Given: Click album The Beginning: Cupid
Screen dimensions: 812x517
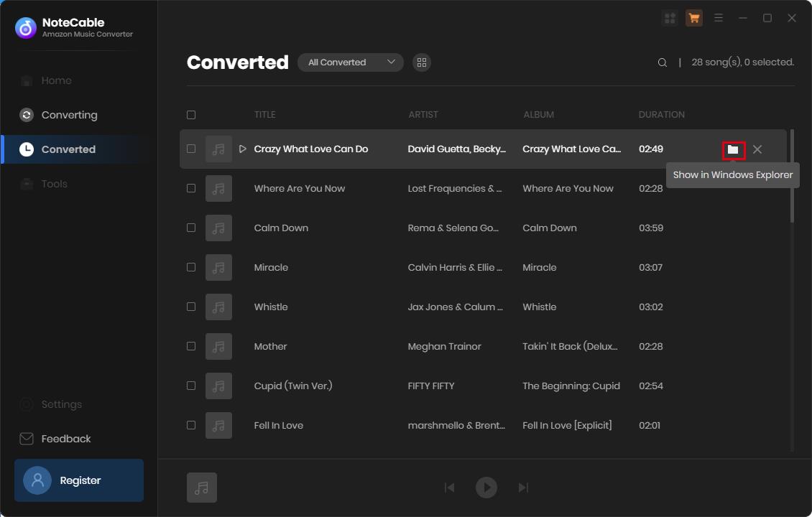Looking at the screenshot, I should coord(571,386).
